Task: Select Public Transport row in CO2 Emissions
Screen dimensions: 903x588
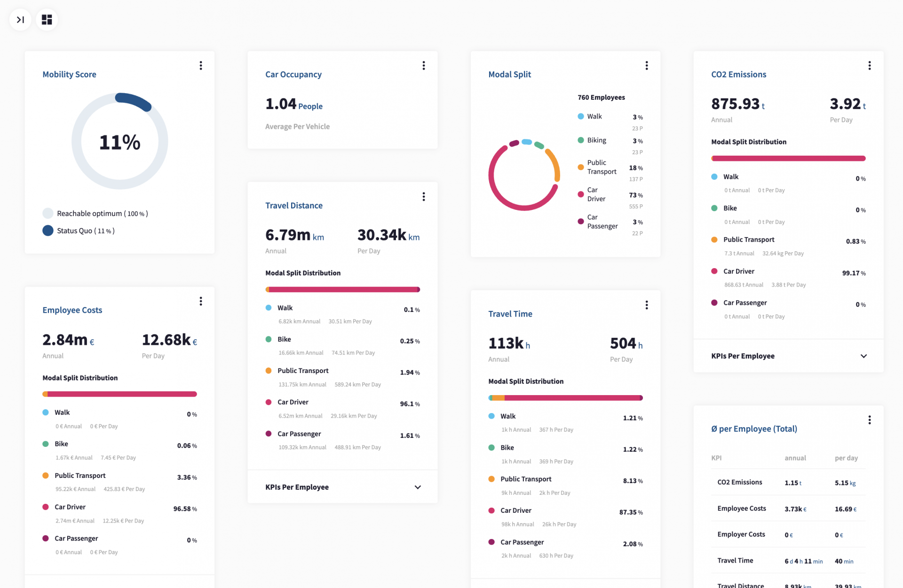Action: [788, 246]
